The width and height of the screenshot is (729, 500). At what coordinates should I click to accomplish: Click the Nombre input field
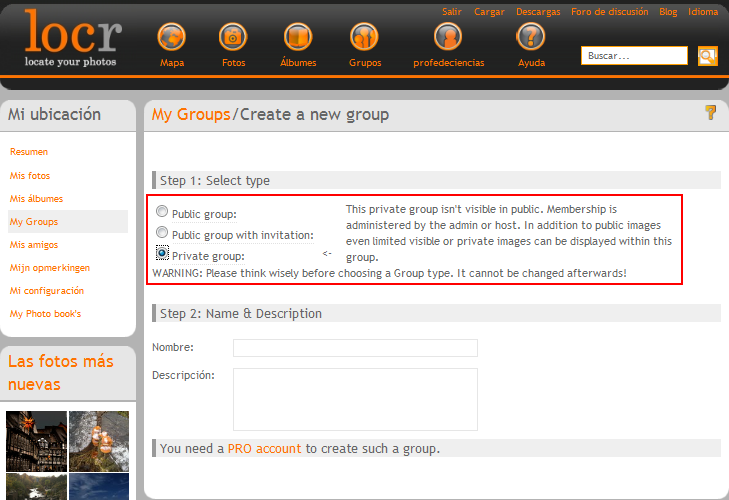[355, 348]
